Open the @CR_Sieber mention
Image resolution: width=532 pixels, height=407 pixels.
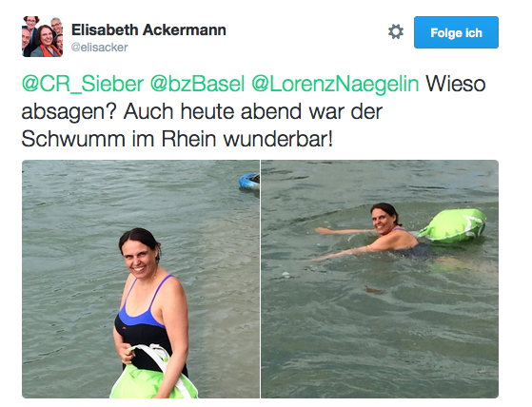[83, 84]
